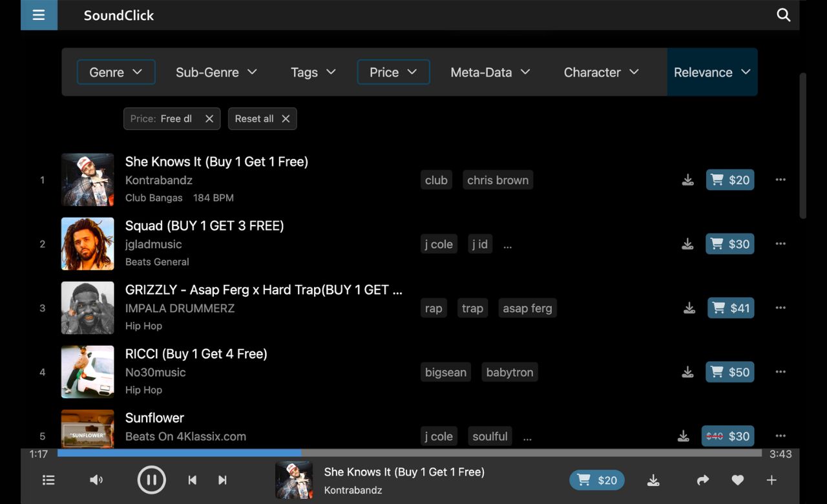Share the currently playing track
Screen dimensions: 827x504
703,480
